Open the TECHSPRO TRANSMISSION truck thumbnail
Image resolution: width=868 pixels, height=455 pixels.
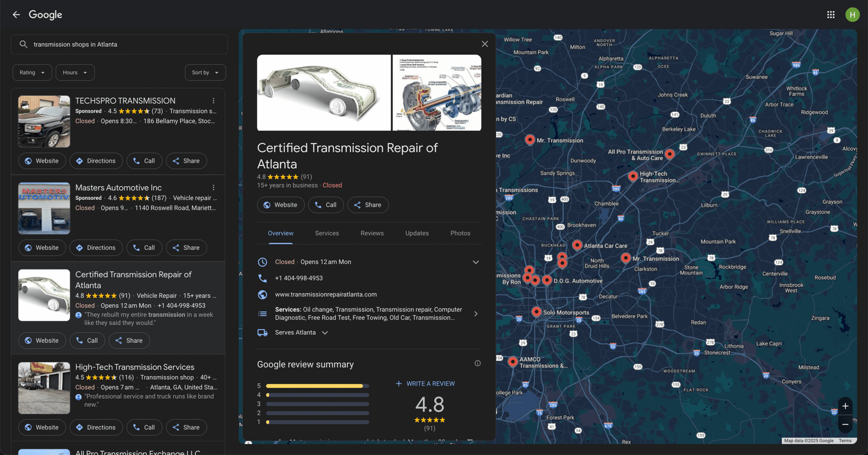44,122
